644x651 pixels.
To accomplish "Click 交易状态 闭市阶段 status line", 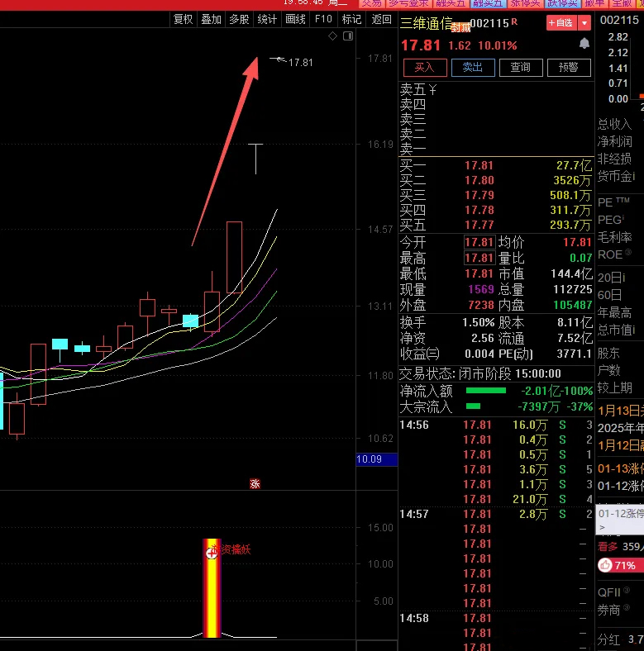I will click(480, 373).
